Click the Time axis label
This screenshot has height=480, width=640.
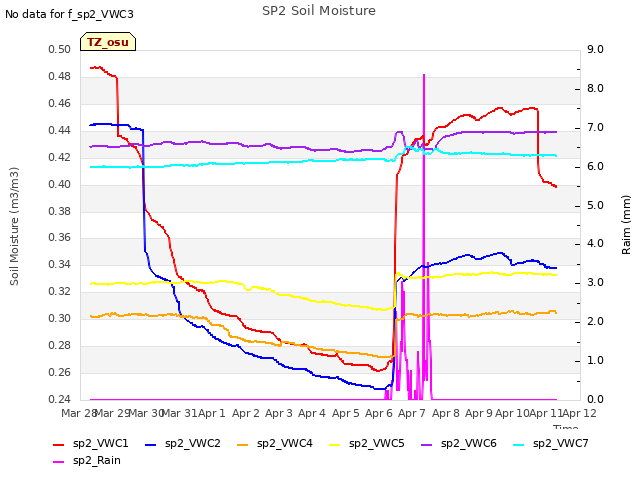pos(566,427)
